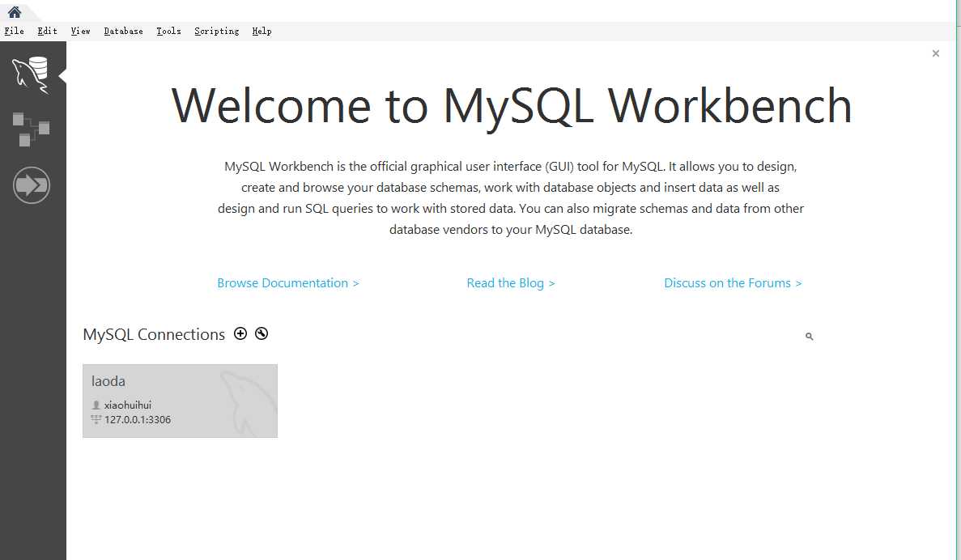
Task: Click the xiaohuihui username text
Action: pos(127,405)
